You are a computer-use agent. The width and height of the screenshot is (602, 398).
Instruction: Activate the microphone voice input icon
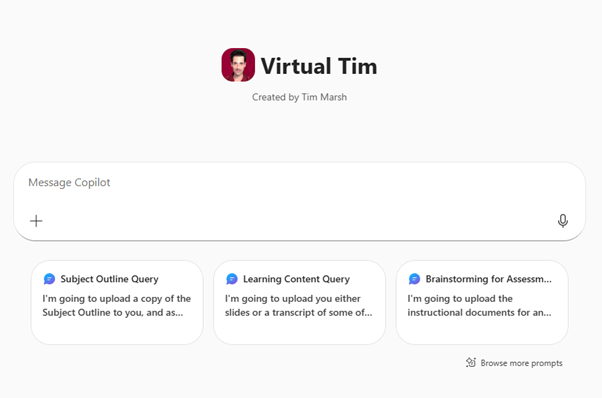point(562,221)
